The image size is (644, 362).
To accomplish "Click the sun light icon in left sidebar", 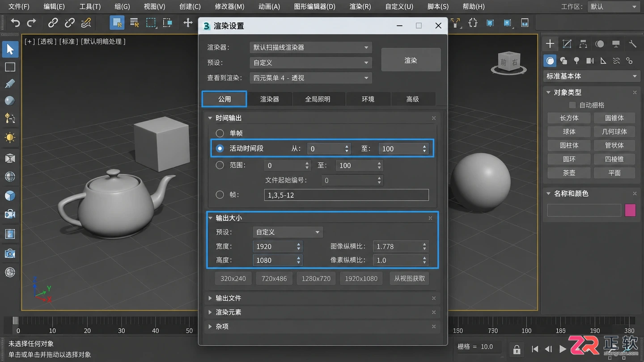I will pyautogui.click(x=10, y=137).
